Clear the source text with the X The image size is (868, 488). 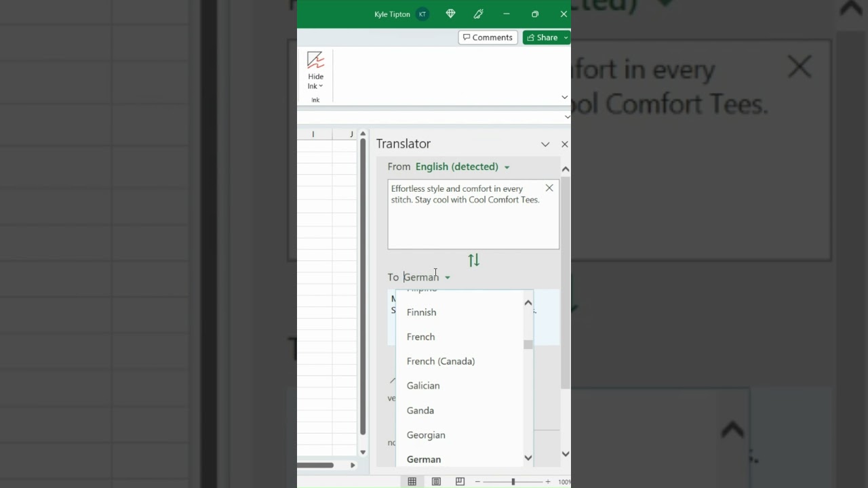click(549, 188)
